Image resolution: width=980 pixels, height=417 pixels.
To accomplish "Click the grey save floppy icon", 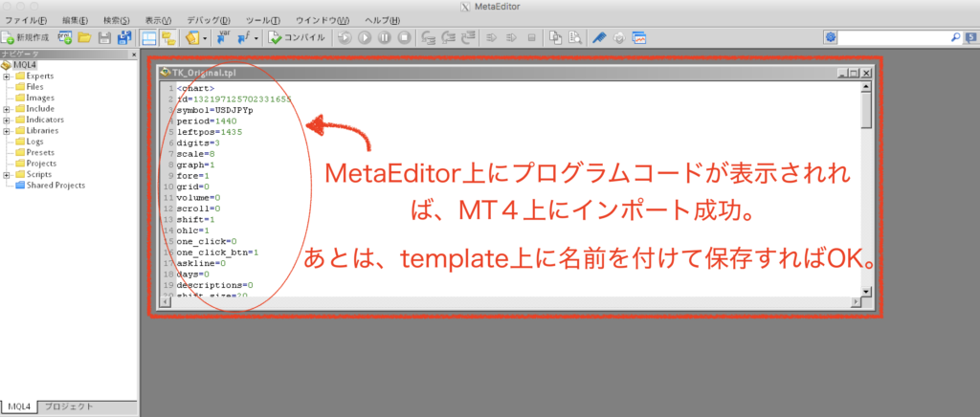I will coord(105,37).
